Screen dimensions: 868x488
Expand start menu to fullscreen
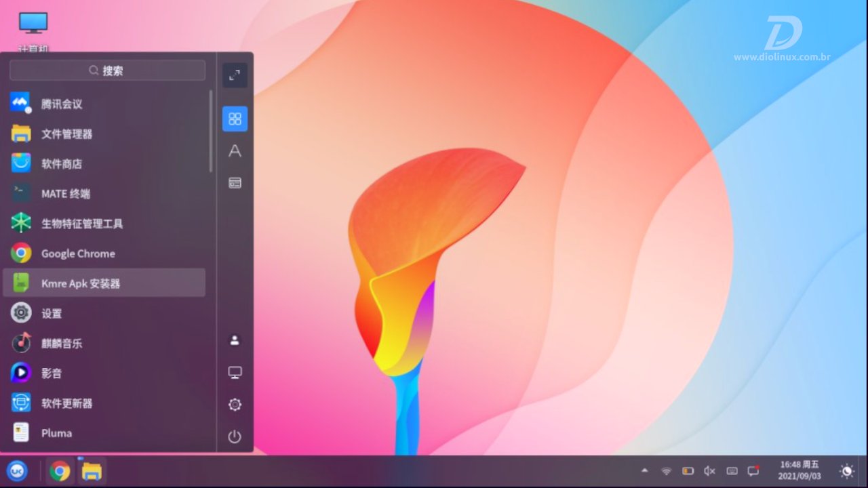click(235, 75)
